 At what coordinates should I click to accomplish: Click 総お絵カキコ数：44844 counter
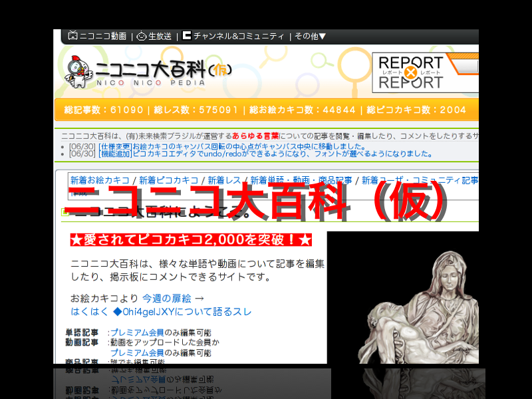[303, 110]
